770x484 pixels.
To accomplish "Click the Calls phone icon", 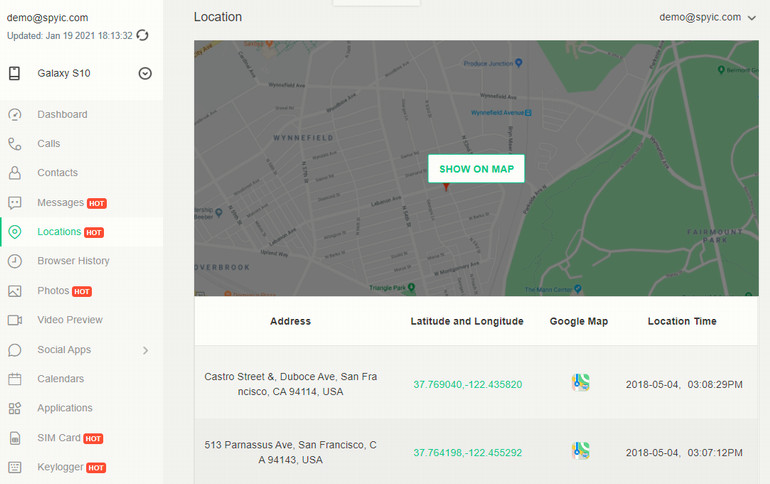I will (15, 144).
